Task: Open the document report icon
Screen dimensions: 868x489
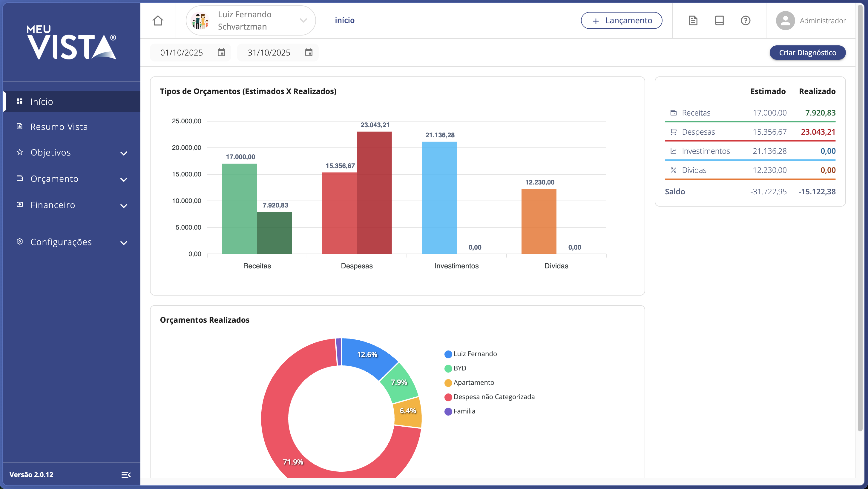Action: [693, 21]
